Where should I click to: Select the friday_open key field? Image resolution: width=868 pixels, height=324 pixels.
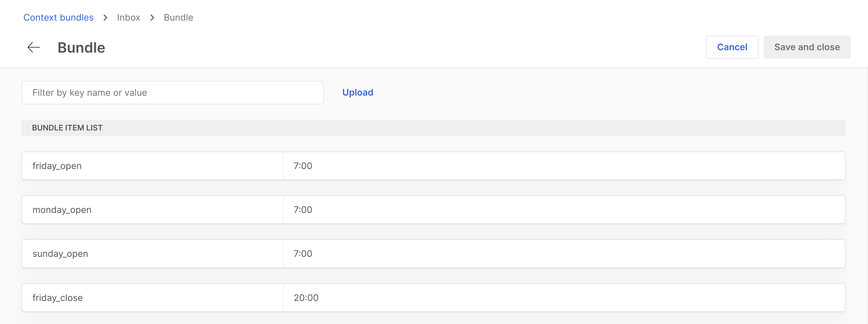pos(152,166)
